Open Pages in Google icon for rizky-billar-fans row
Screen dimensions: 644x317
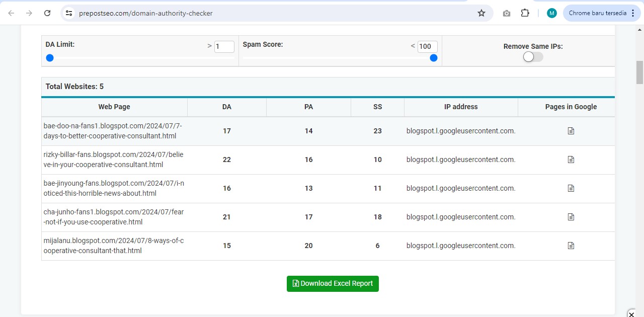point(571,160)
